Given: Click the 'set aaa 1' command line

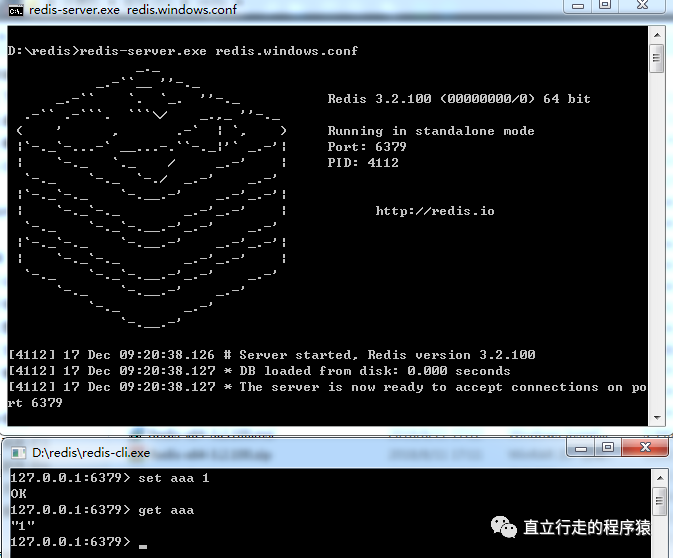Looking at the screenshot, I should click(110, 478).
